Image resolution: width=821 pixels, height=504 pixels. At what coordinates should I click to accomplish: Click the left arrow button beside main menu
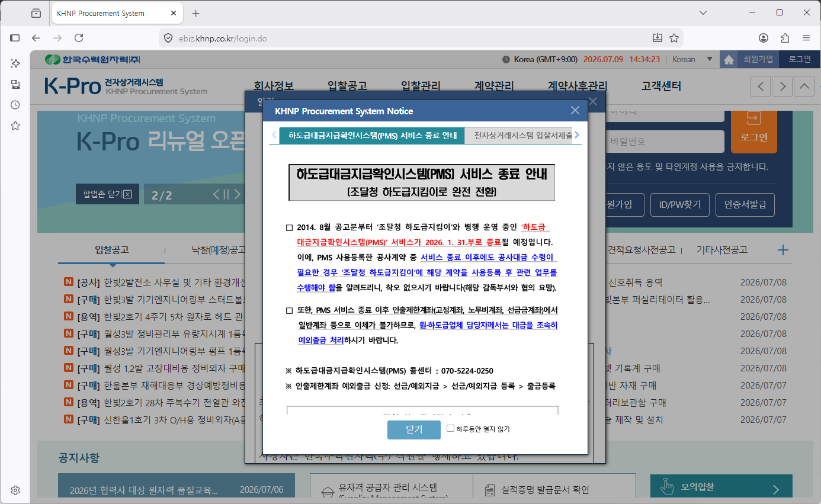tap(761, 86)
